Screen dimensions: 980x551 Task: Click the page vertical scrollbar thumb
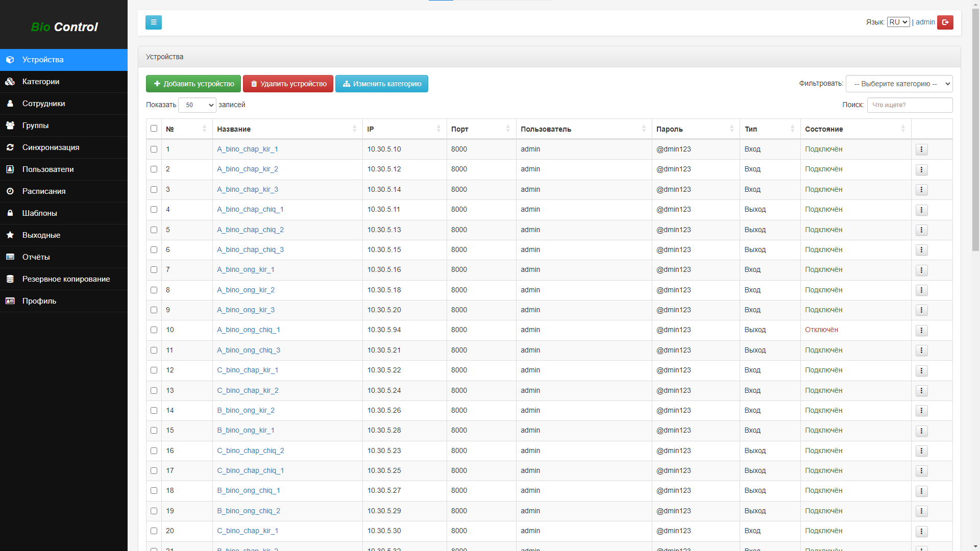(x=975, y=130)
